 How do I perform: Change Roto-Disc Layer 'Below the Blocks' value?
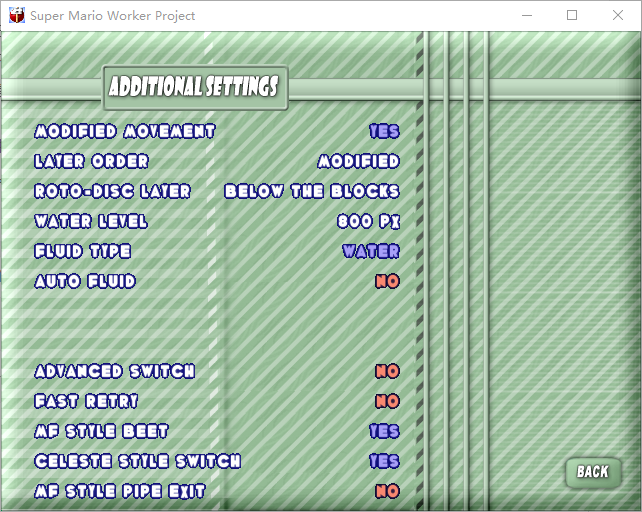tap(312, 191)
